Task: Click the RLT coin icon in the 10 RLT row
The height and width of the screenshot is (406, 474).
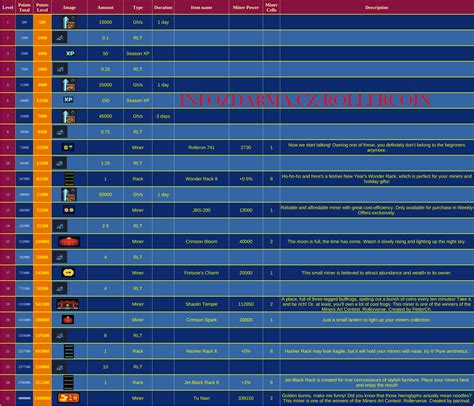Action: point(60,367)
